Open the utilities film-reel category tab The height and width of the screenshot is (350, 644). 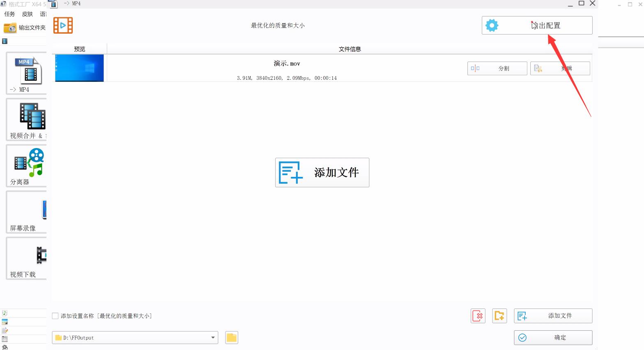(x=5, y=348)
